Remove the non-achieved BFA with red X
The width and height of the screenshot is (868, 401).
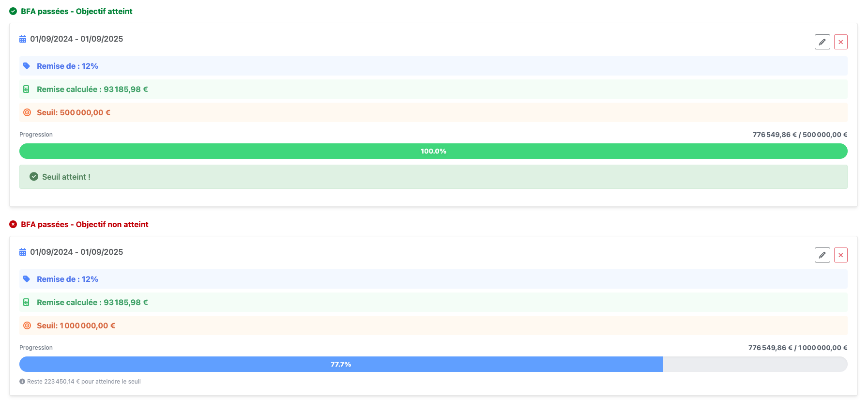[x=840, y=255]
